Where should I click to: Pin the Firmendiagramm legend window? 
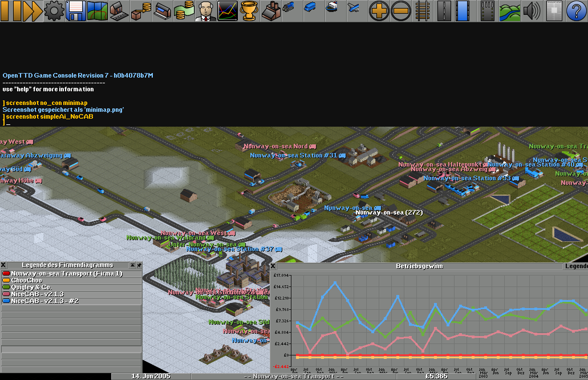139,265
